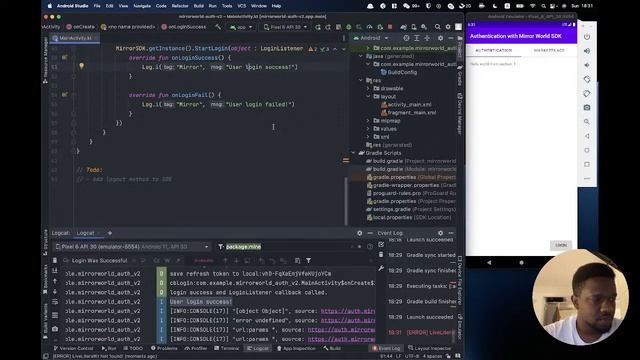Open settings.gradle in project tree

point(411,209)
